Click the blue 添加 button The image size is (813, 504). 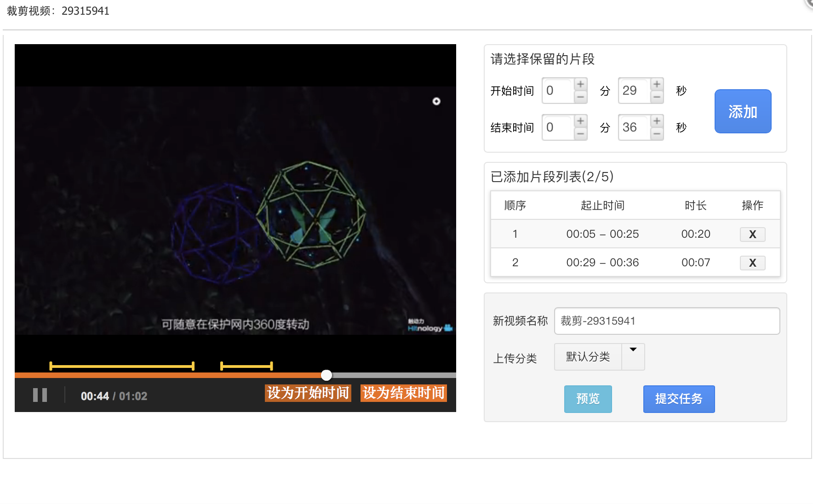(743, 111)
